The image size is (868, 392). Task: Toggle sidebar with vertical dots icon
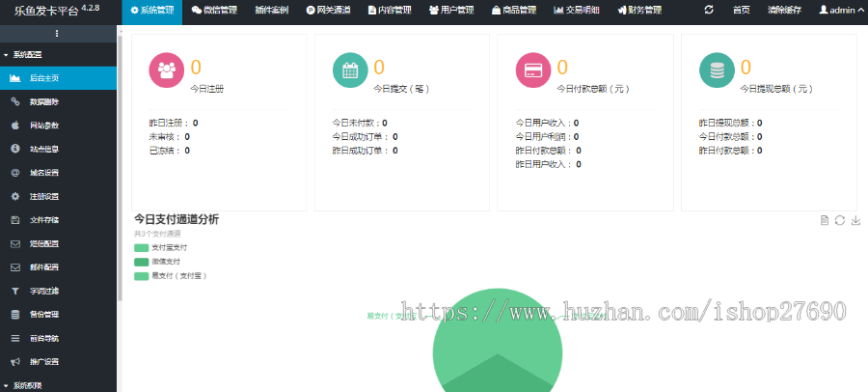[57, 34]
